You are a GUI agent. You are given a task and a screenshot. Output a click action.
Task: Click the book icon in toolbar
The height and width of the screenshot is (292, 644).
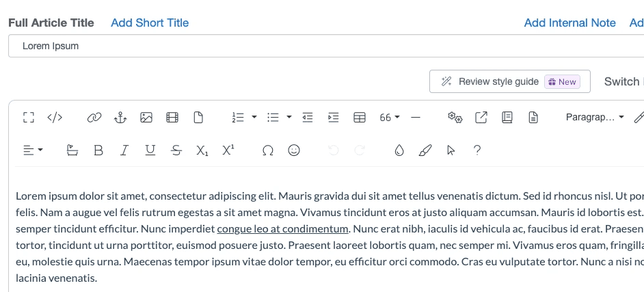507,118
